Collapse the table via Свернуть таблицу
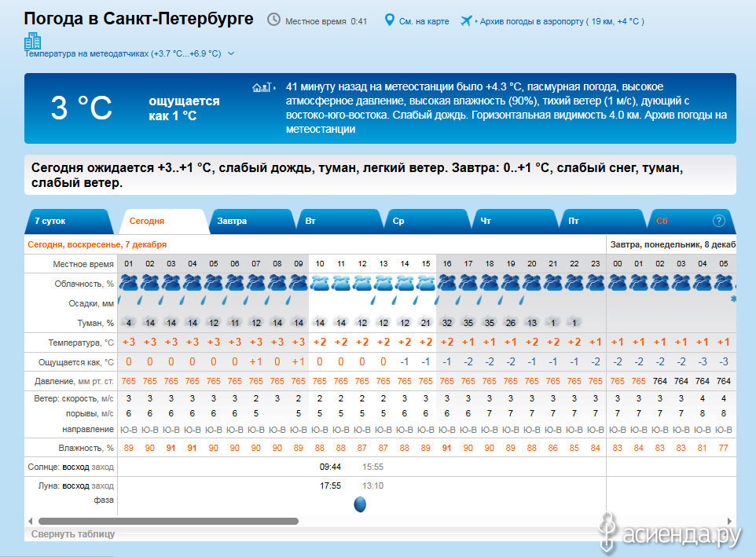The height and width of the screenshot is (557, 756). coord(73,534)
